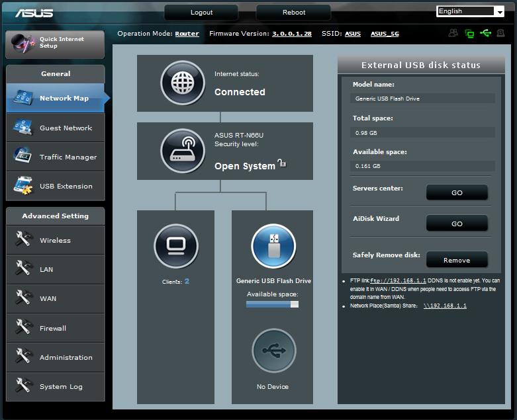
Task: Open USB Extension menu item
Action: coord(56,186)
